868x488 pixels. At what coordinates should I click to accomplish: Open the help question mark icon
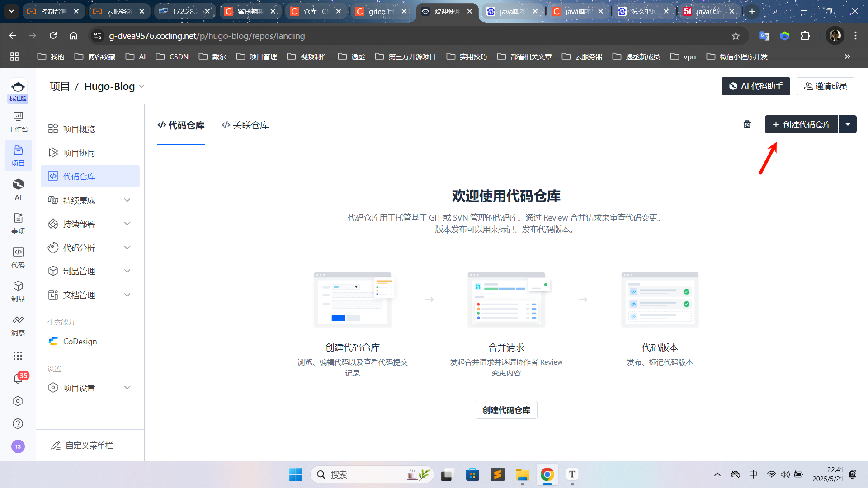coord(18,423)
